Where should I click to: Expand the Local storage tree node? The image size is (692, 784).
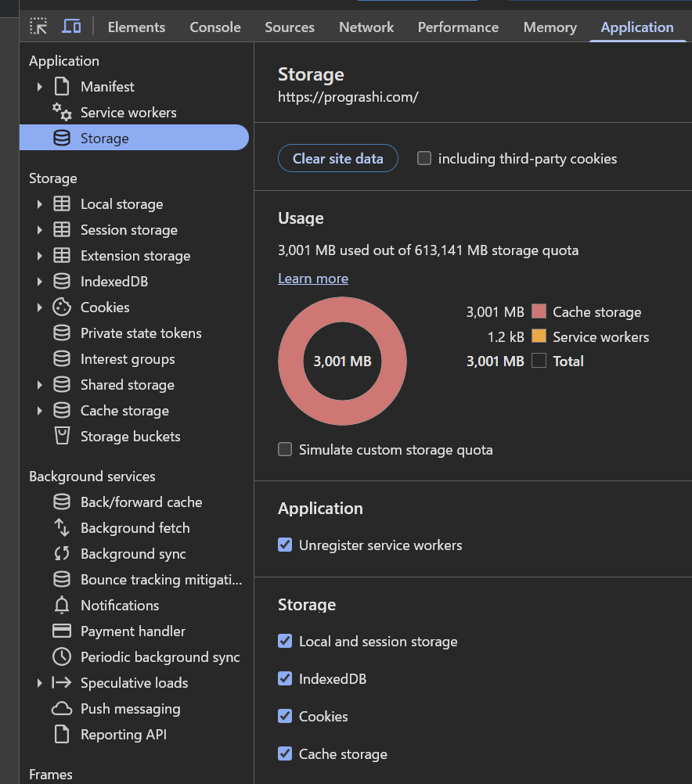click(x=39, y=204)
